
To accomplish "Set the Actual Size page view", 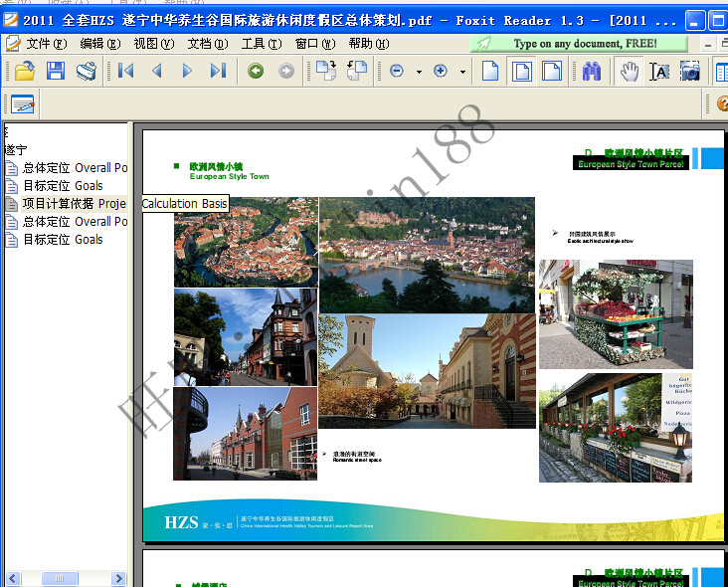I will click(x=490, y=71).
